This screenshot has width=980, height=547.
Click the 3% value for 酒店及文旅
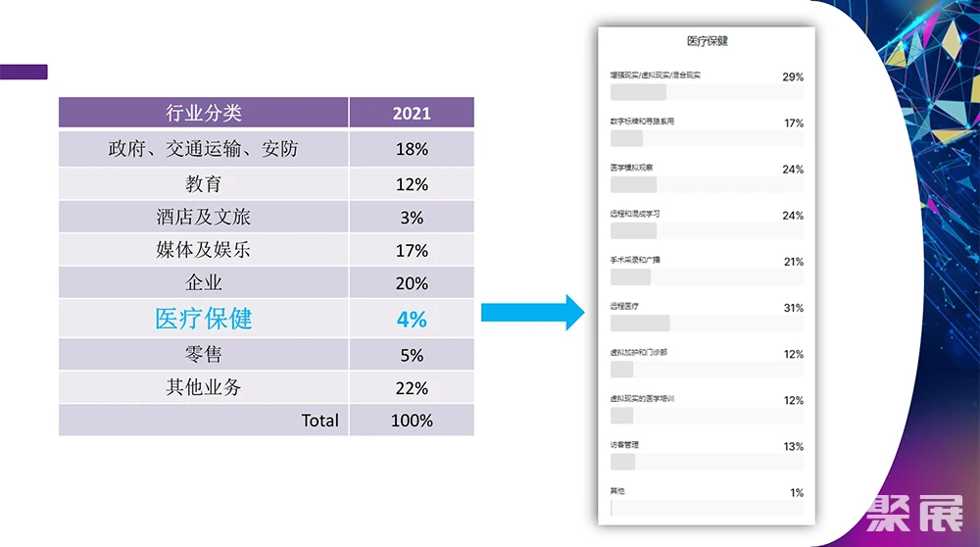click(412, 218)
